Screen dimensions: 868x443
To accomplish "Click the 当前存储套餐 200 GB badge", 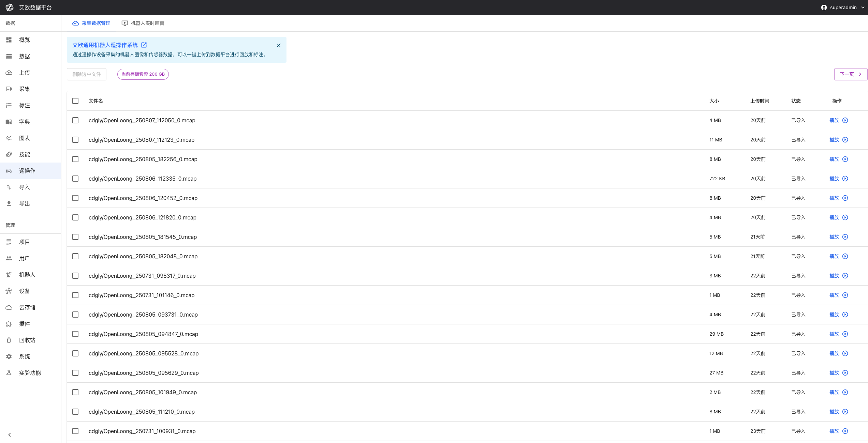I will click(143, 74).
